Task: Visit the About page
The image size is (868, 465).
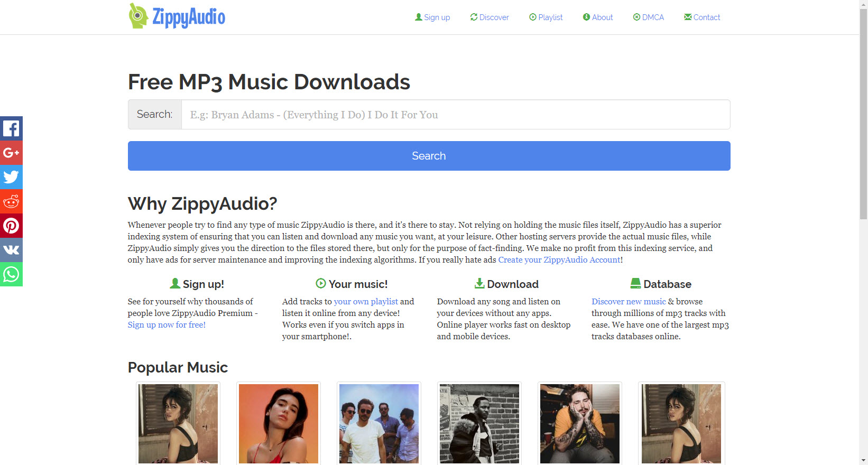Action: 598,17
